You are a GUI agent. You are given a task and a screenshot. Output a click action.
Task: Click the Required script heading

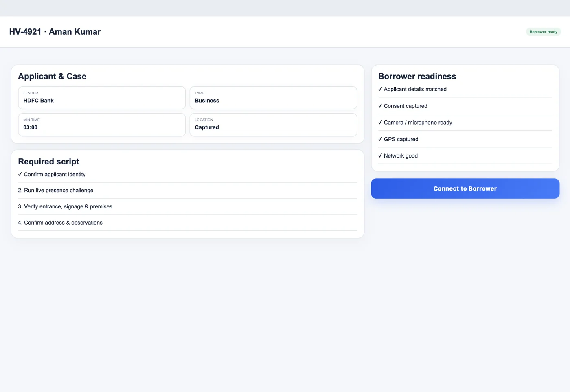(48, 162)
